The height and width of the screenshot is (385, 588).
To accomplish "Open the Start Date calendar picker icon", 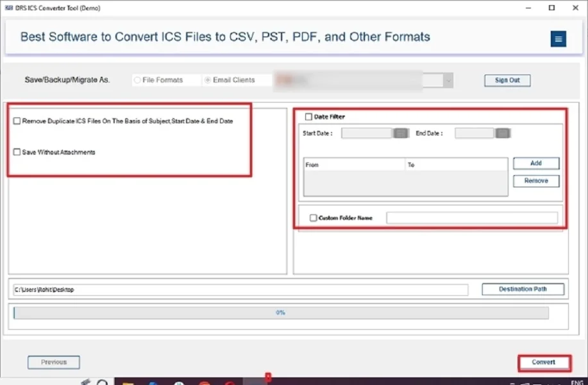I will [401, 133].
